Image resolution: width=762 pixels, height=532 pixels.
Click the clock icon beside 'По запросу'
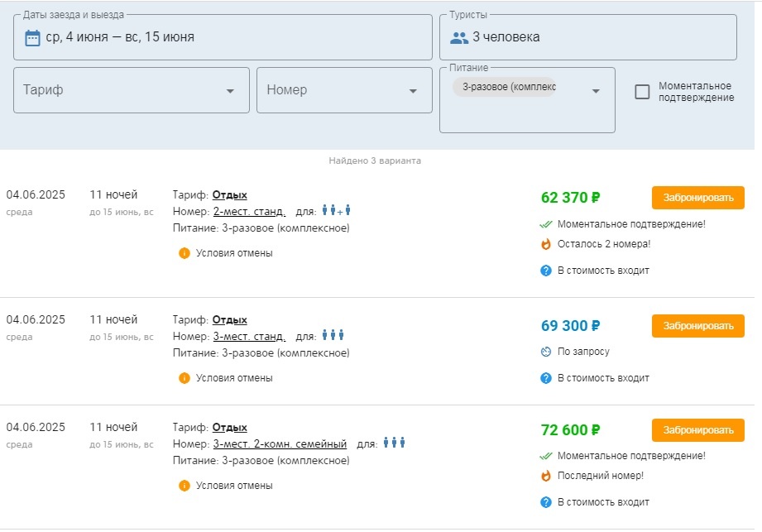click(546, 352)
